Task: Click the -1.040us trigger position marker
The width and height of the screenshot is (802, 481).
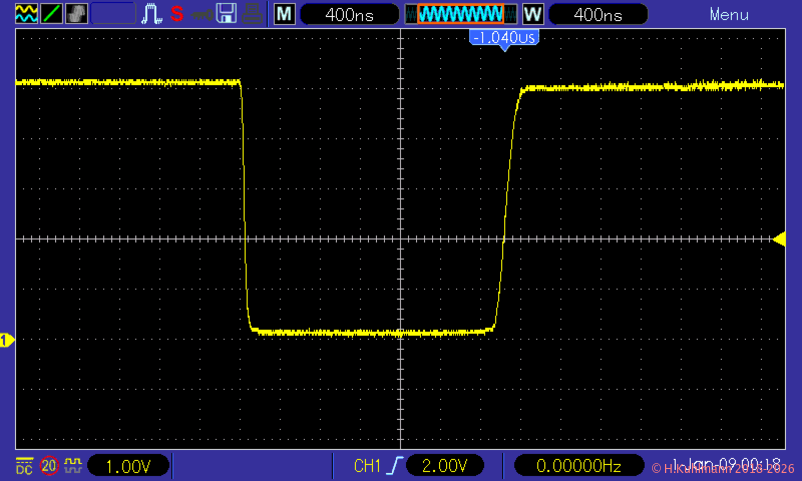Action: tap(504, 37)
